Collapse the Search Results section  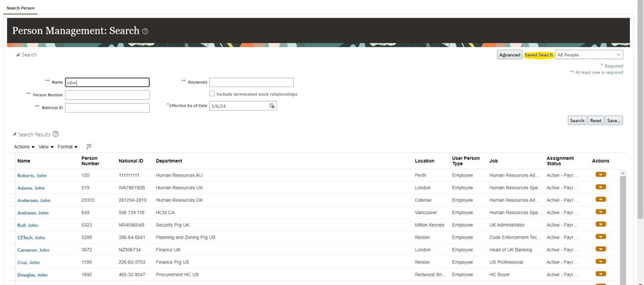point(14,135)
